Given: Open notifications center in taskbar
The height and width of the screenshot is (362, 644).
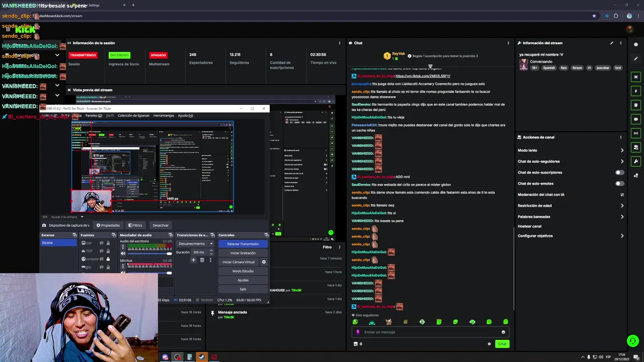Looking at the screenshot, I should coord(636,357).
